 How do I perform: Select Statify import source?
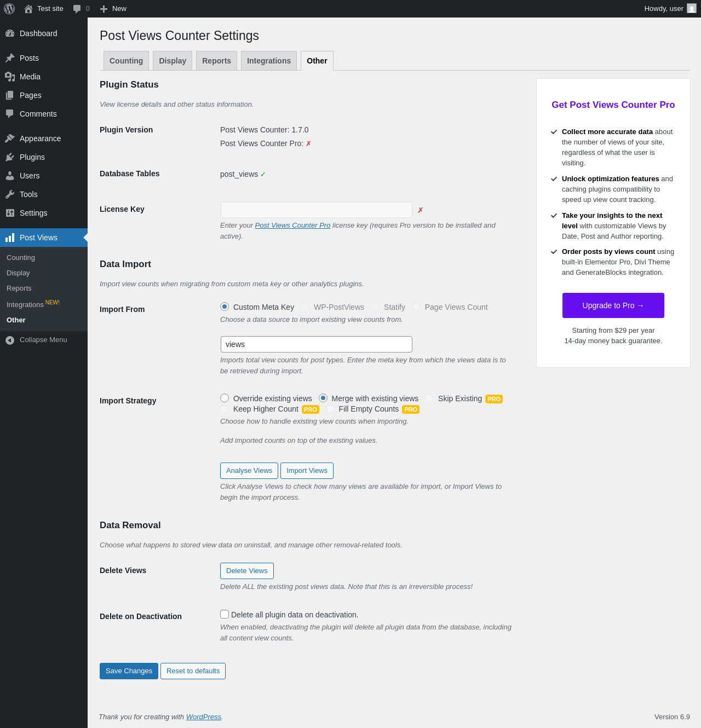375,307
